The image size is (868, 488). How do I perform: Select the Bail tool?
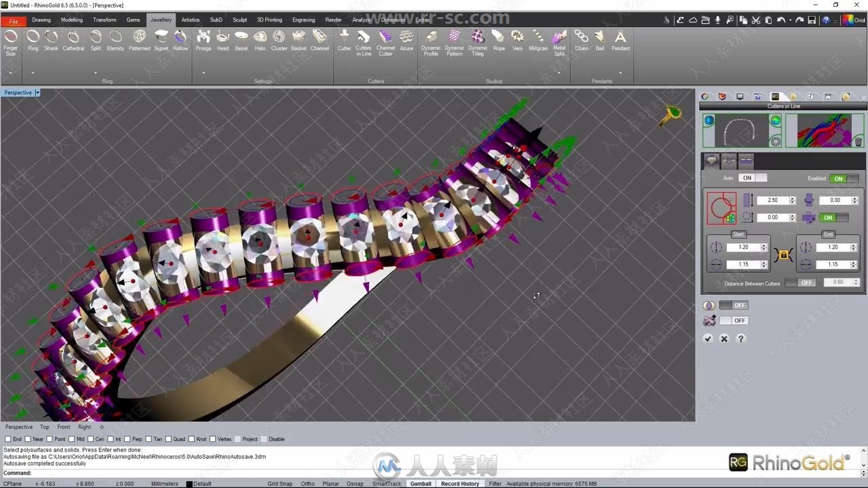(x=600, y=41)
